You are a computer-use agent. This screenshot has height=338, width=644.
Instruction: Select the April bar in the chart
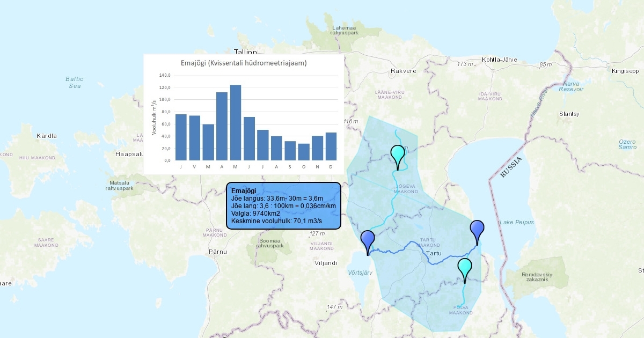click(x=222, y=126)
